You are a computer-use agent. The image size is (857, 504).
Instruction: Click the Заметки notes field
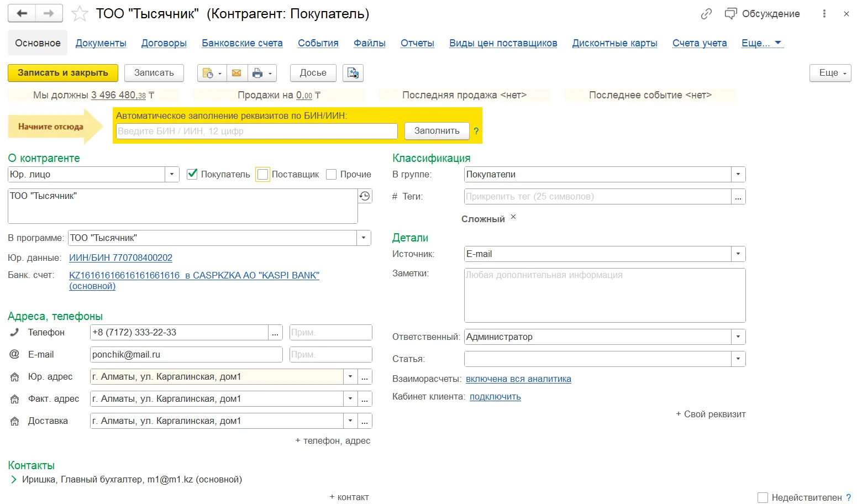click(605, 295)
